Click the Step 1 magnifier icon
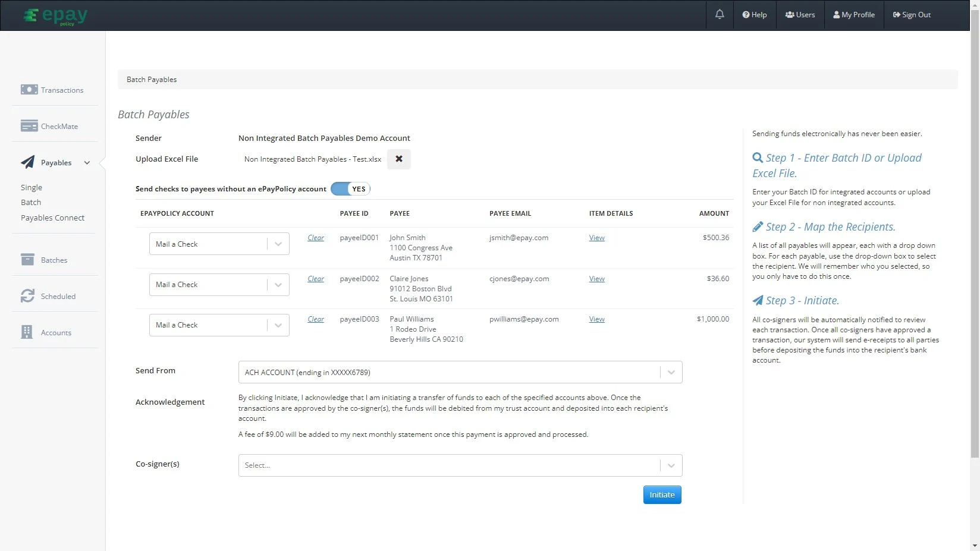This screenshot has height=551, width=980. point(758,158)
